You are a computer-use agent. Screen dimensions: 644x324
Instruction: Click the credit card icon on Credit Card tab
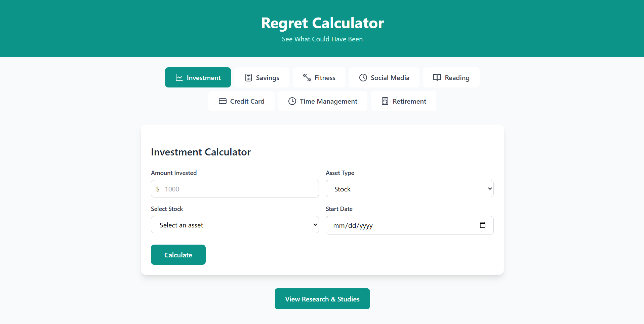coord(222,101)
